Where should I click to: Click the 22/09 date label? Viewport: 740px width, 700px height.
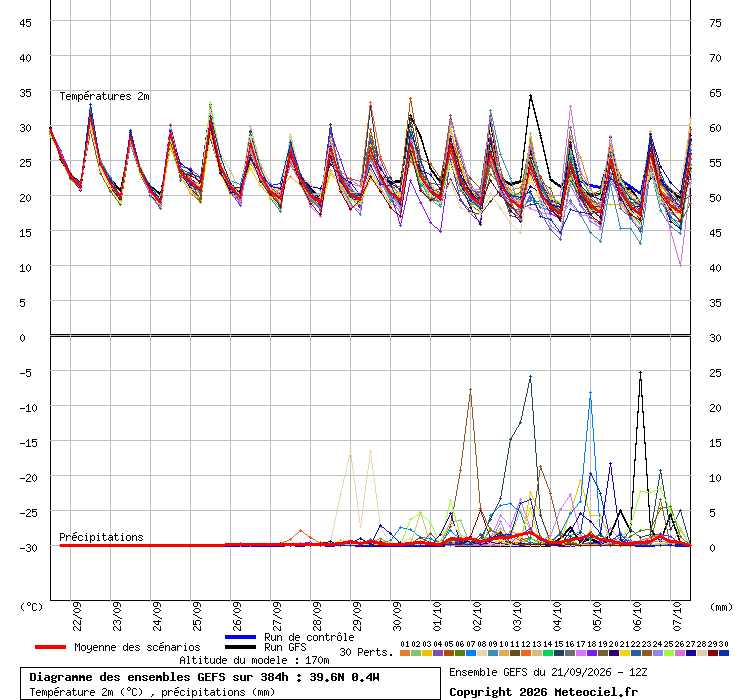click(x=77, y=616)
